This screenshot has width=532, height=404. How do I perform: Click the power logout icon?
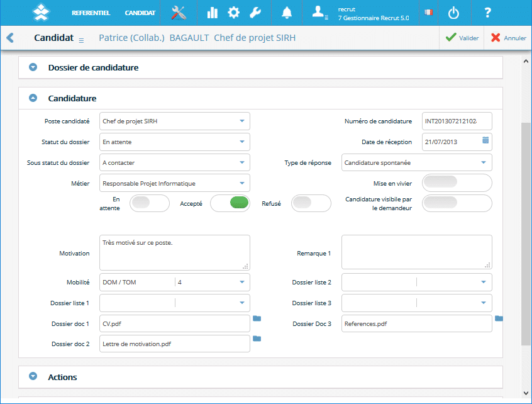coord(453,13)
